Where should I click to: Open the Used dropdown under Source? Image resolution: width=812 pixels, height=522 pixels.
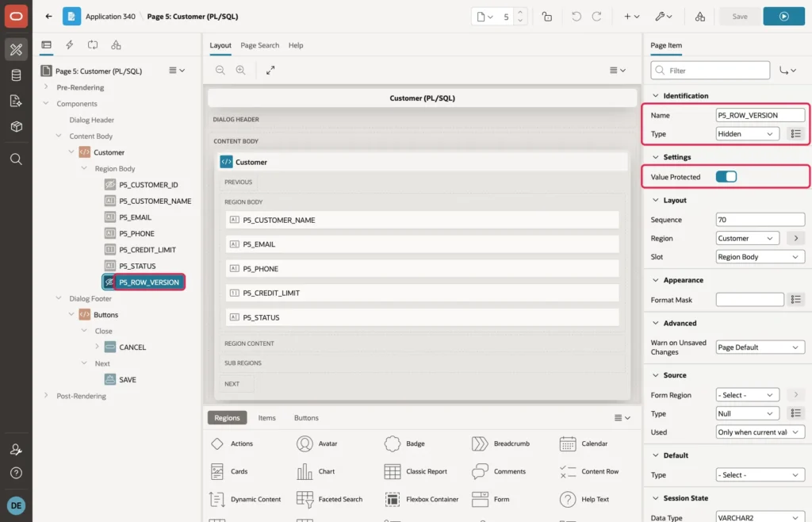tap(760, 432)
